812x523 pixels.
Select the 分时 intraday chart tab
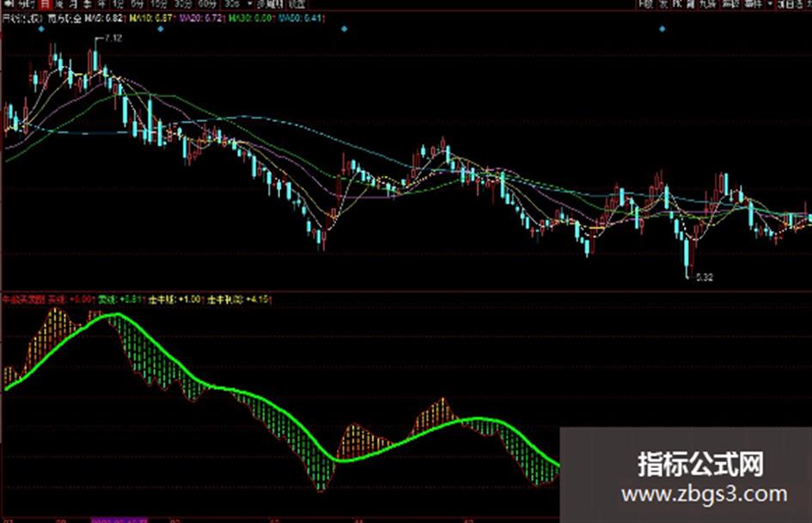pos(26,4)
